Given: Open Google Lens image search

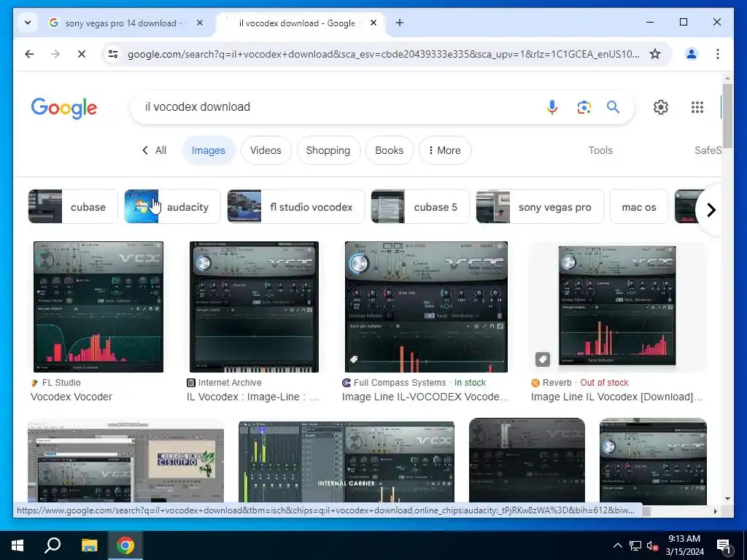Looking at the screenshot, I should tap(584, 107).
